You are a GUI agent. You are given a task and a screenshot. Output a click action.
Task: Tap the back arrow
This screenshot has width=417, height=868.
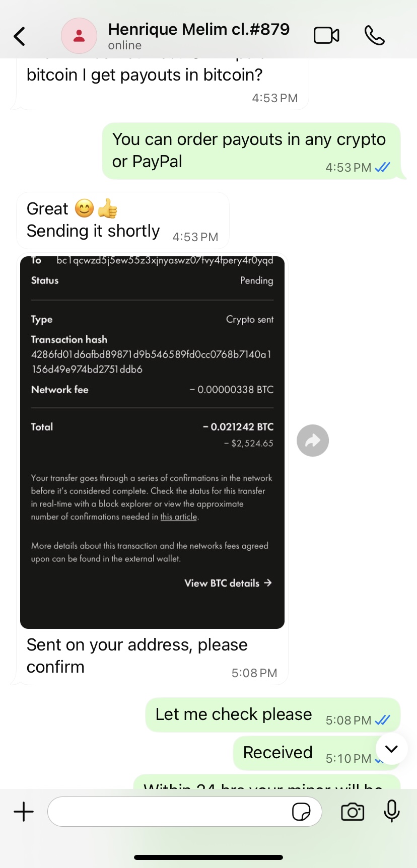20,36
